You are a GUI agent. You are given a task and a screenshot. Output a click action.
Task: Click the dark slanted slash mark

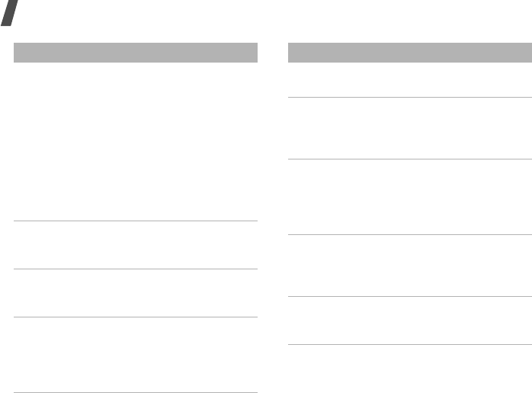[x=9, y=13]
